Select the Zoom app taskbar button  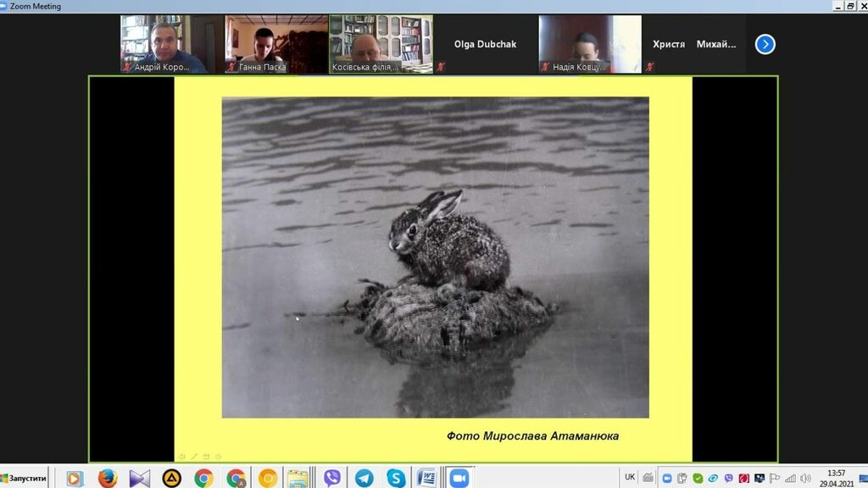[459, 478]
